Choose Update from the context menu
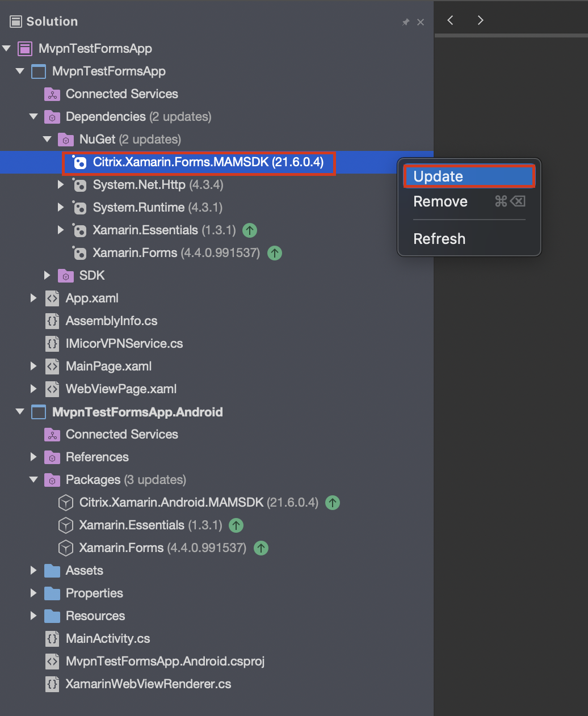 click(469, 176)
